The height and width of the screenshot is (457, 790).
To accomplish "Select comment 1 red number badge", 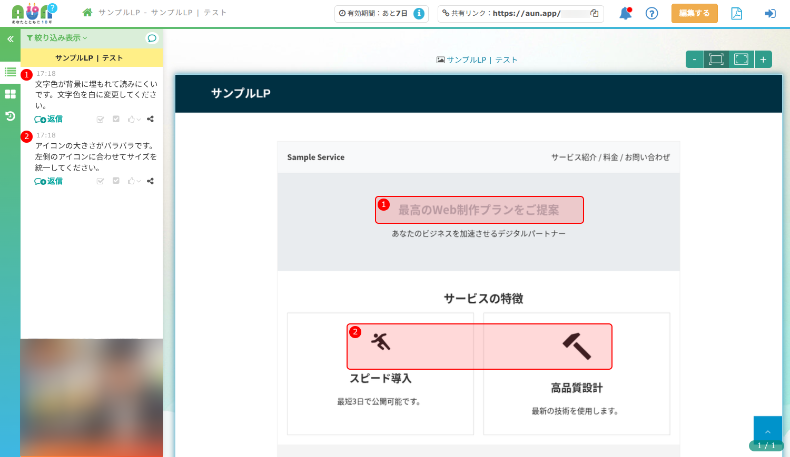I will [27, 75].
